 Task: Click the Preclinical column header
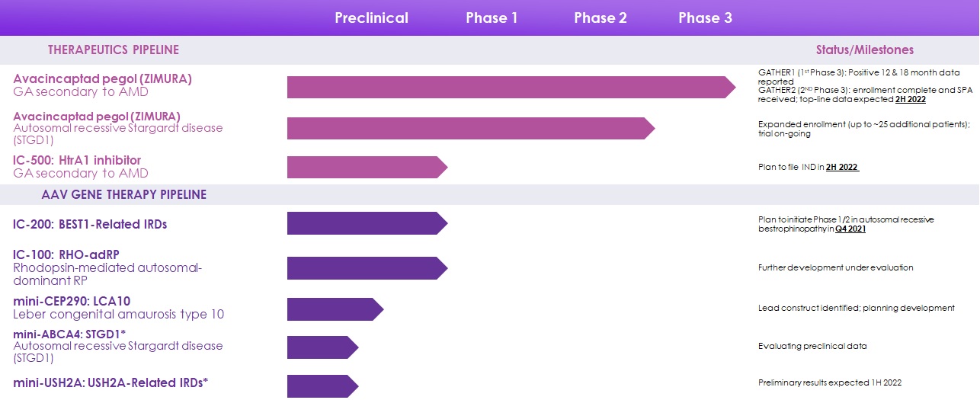(371, 18)
